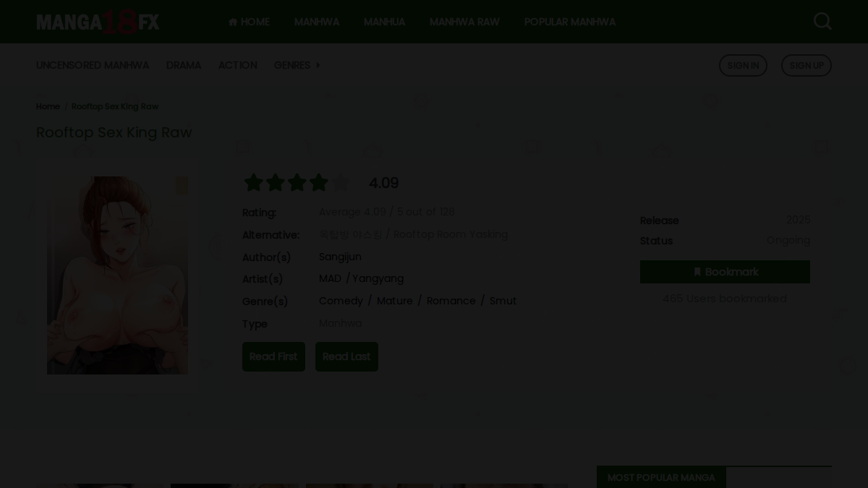Viewport: 868px width, 488px height.
Task: Click the SIGN UP button
Action: 807,65
